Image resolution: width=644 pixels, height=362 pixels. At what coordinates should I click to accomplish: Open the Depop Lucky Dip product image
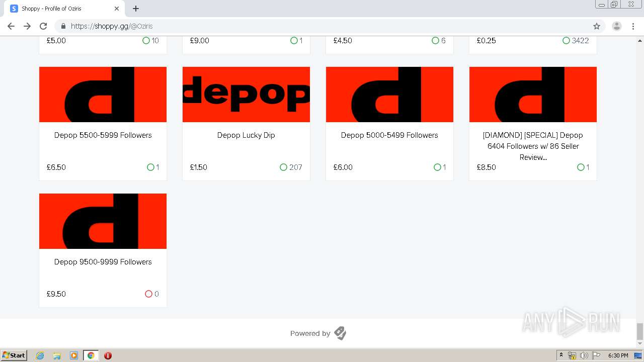point(246,95)
